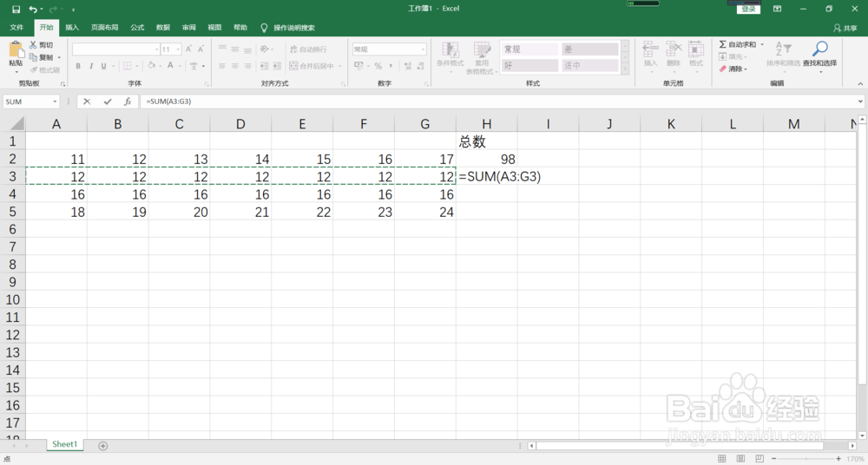Click the Save icon in title bar
The image size is (868, 465).
point(16,9)
